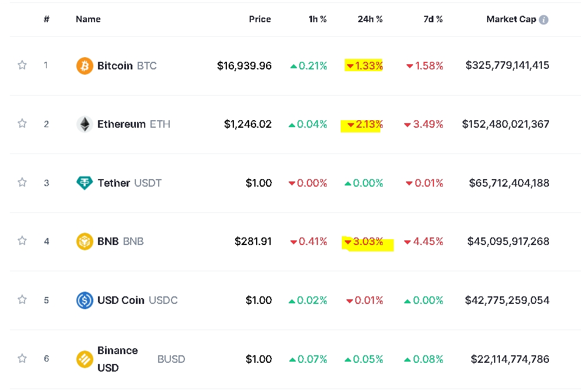Click the USD Coin logo icon
The image size is (581, 392).
(x=85, y=300)
